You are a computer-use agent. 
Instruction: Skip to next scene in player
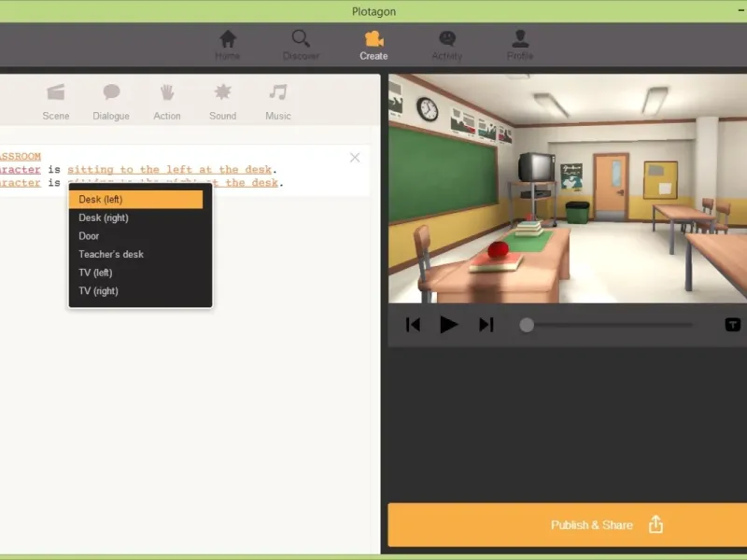[x=486, y=325]
